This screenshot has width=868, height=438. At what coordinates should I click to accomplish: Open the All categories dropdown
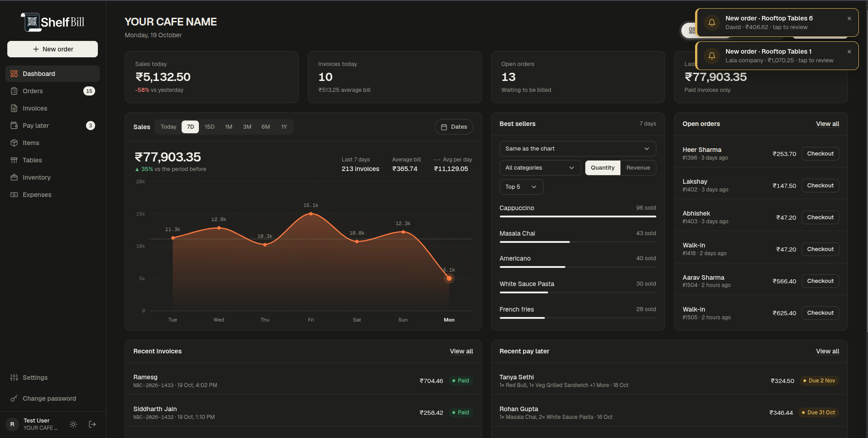(540, 168)
